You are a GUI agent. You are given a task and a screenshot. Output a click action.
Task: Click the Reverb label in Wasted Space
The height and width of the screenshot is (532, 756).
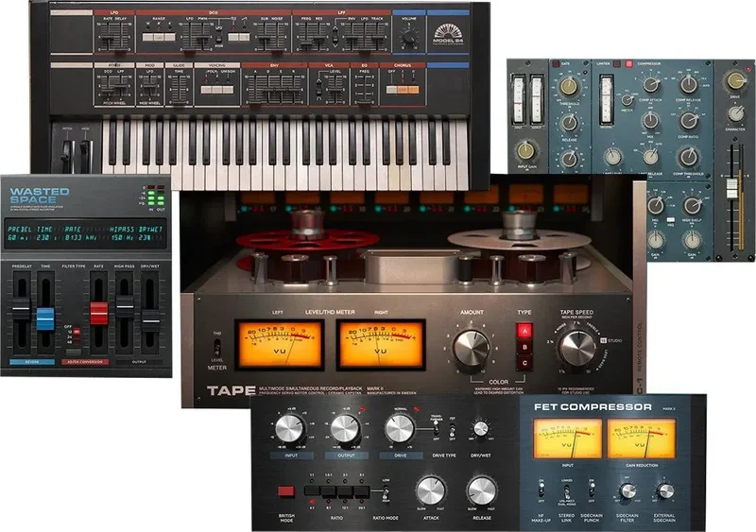pos(32,362)
